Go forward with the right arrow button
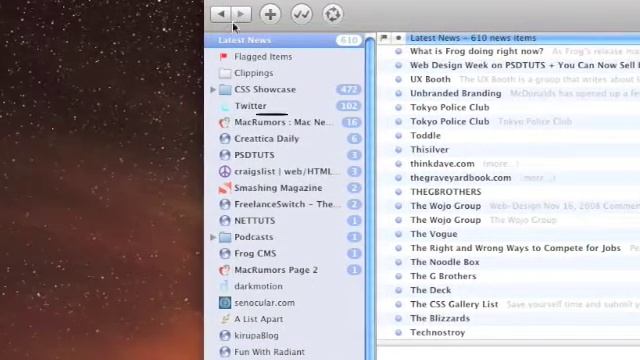Image resolution: width=640 pixels, height=360 pixels. [x=241, y=14]
